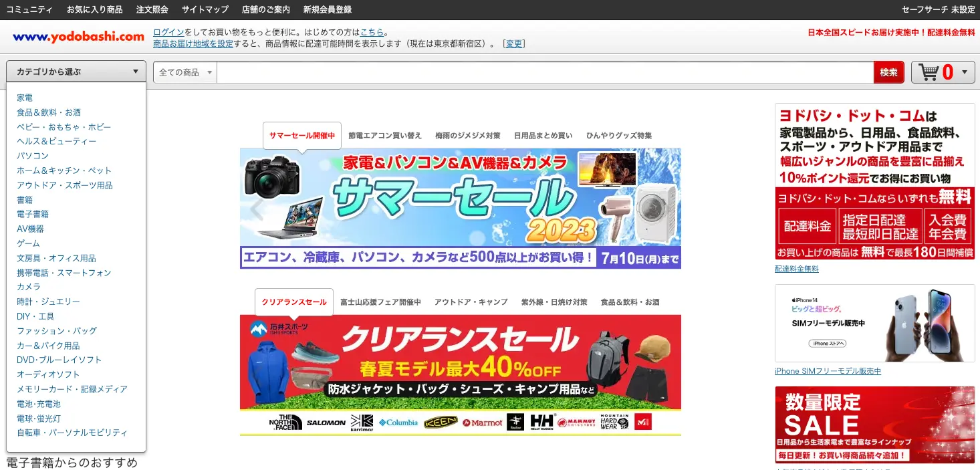The width and height of the screenshot is (980, 470).
Task: Select ヘルス&ビューティー category
Action: 57,142
